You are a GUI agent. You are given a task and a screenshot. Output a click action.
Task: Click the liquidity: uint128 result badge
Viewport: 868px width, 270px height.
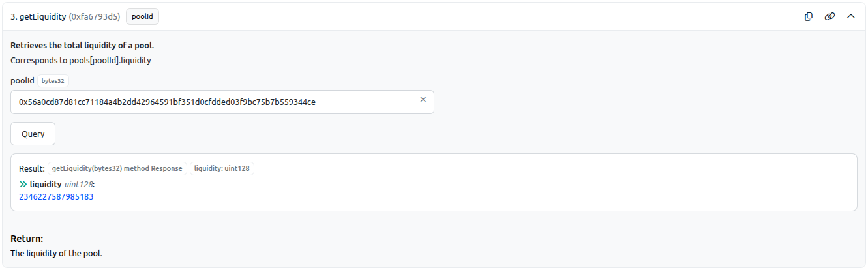222,168
